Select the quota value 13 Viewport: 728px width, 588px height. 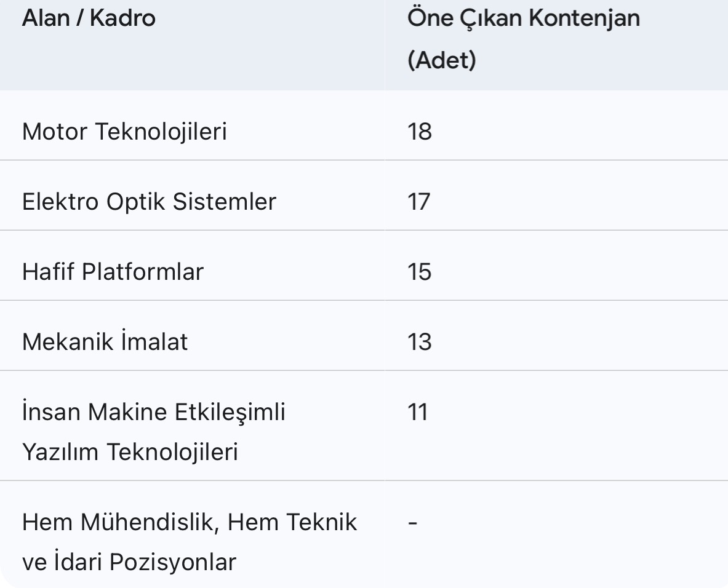(419, 342)
